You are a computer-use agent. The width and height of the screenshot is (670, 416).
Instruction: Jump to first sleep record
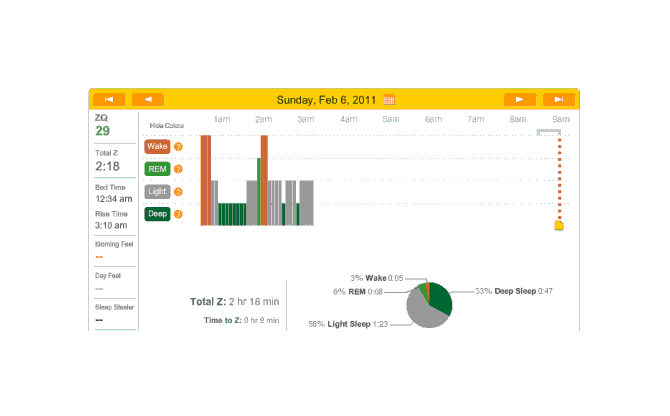coord(108,99)
